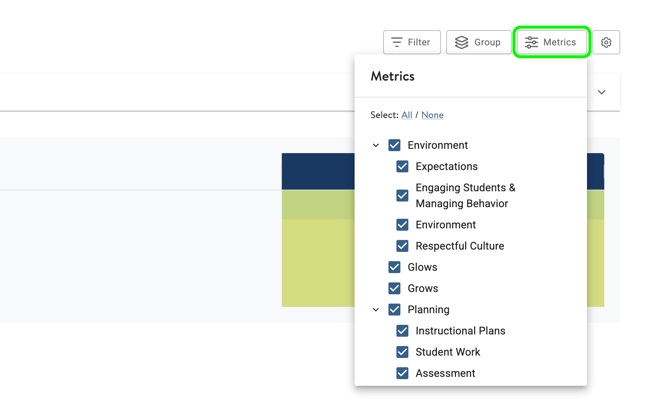Screen dimensions: 670x407
Task: Uncheck the Expectations checkbox
Action: [403, 167]
